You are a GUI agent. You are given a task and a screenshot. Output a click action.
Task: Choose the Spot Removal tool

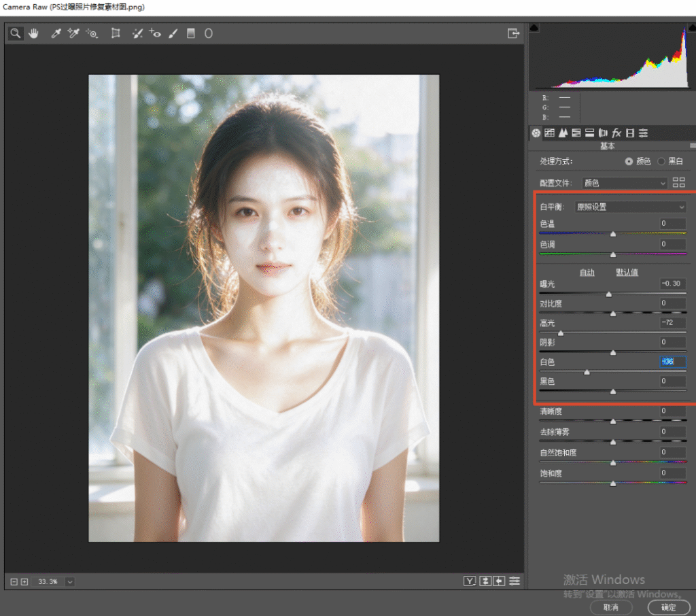coord(137,33)
